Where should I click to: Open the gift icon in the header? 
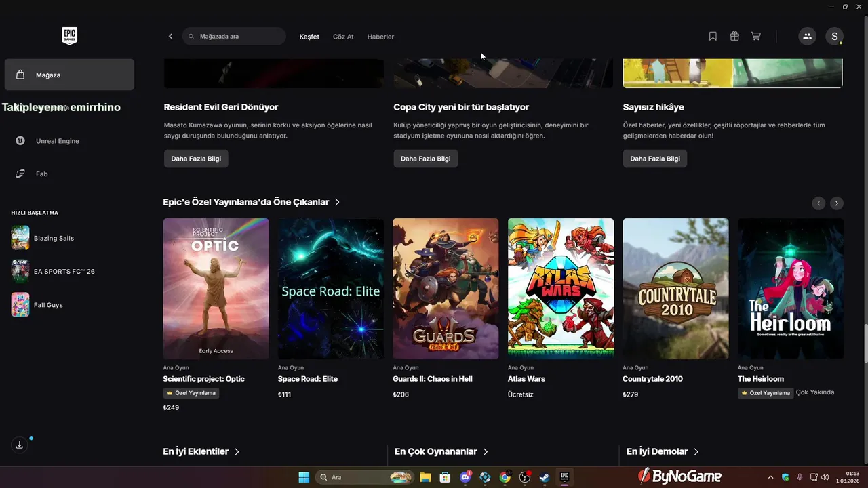734,37
